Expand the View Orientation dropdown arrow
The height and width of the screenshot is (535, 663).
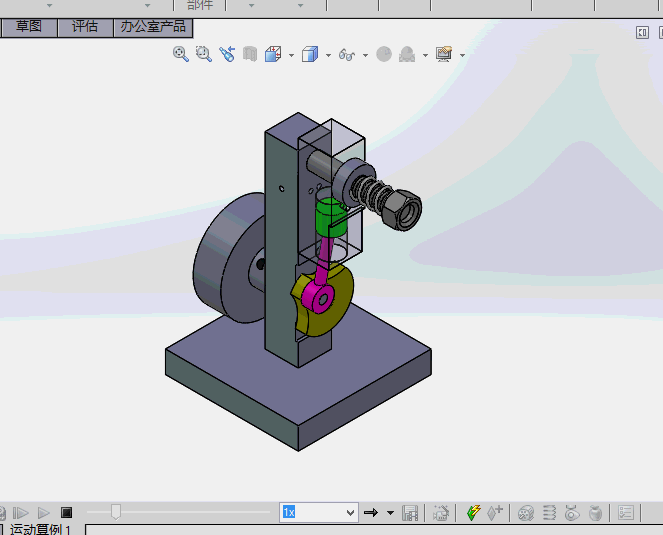[291, 55]
